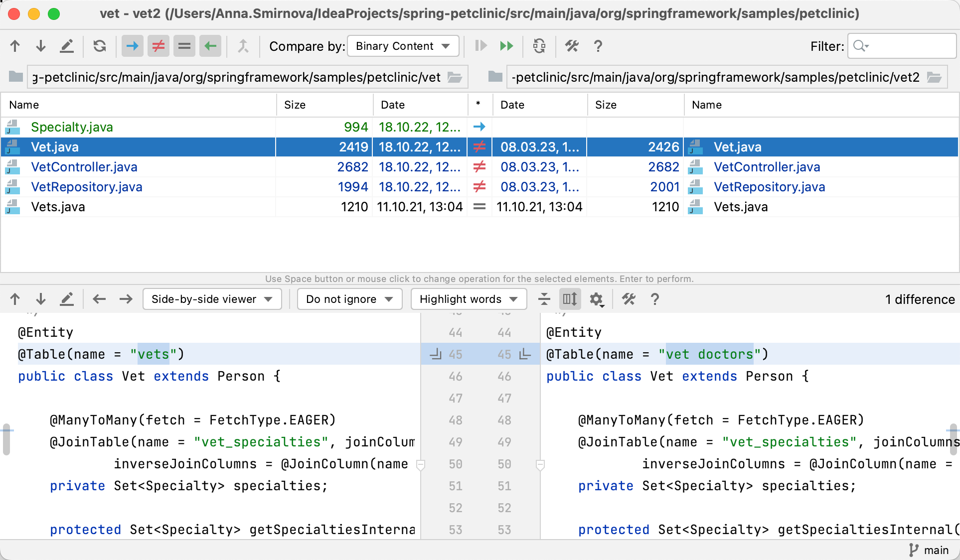Jump to the next difference using down arrow
Image resolution: width=960 pixels, height=560 pixels.
click(40, 299)
